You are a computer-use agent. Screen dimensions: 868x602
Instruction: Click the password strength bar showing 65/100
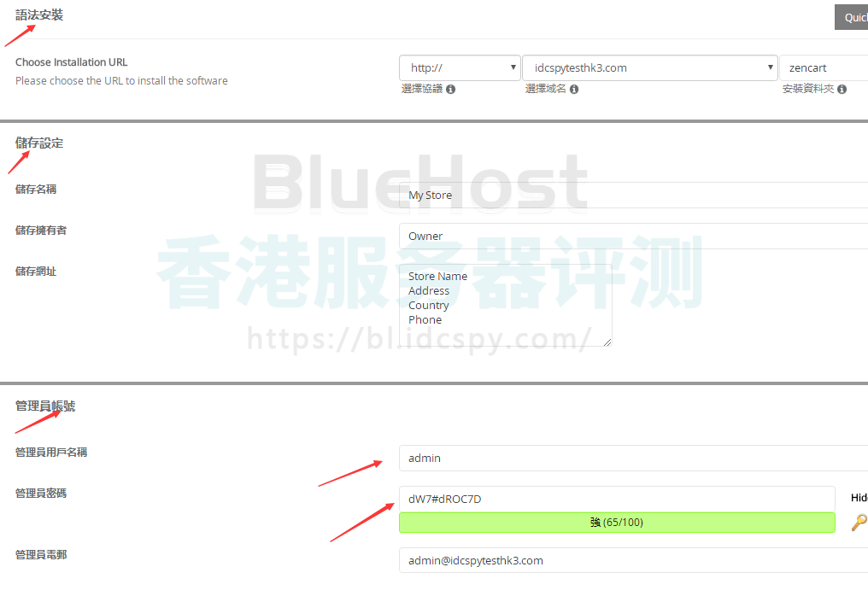[x=617, y=523]
